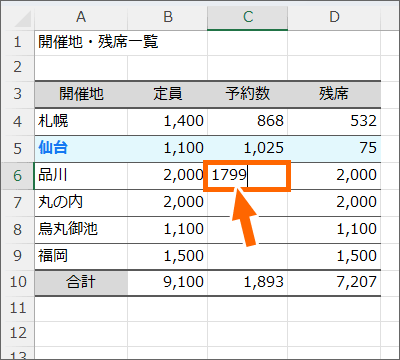Click the 1,400 capacity cell for 札幌
Viewport: 400px width, 360px height.
click(168, 122)
